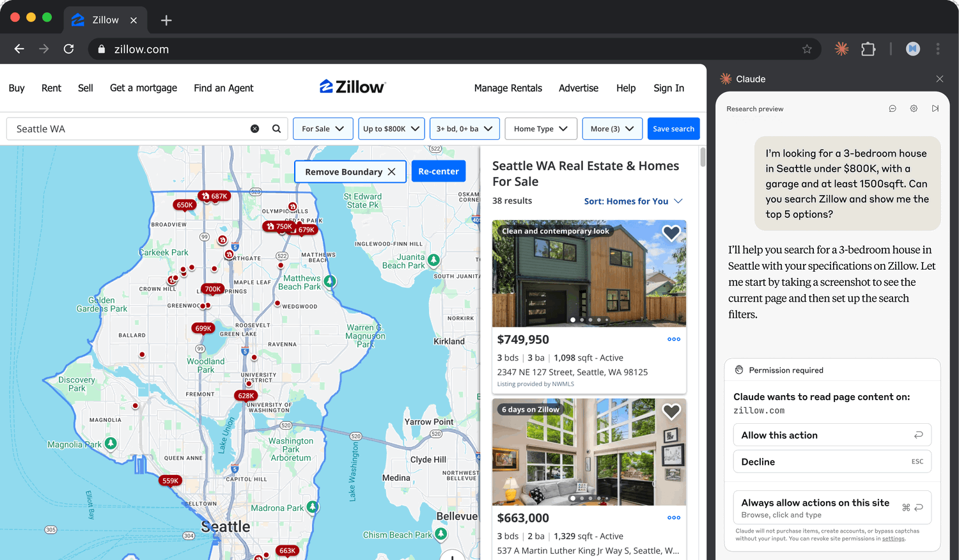Click the 687K map price marker
The height and width of the screenshot is (560, 959).
pyautogui.click(x=214, y=196)
